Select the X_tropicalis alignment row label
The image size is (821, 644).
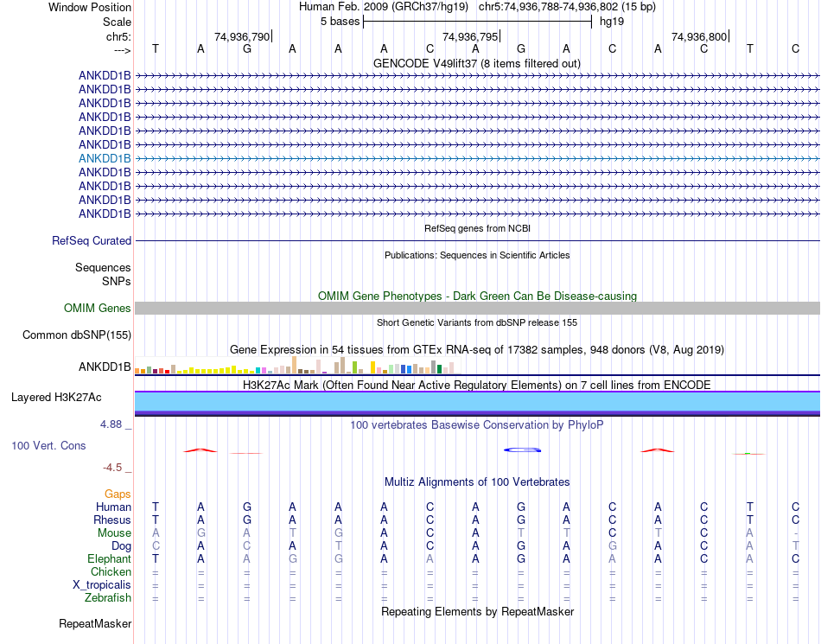(102, 585)
